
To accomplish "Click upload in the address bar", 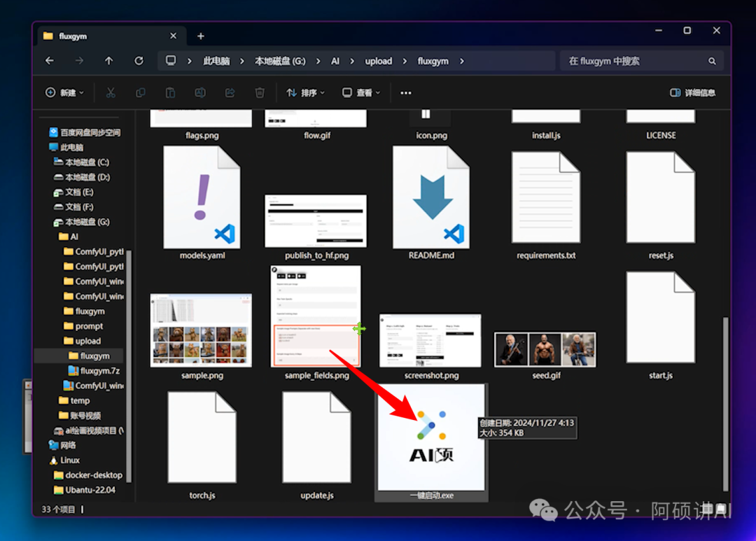I will click(379, 61).
